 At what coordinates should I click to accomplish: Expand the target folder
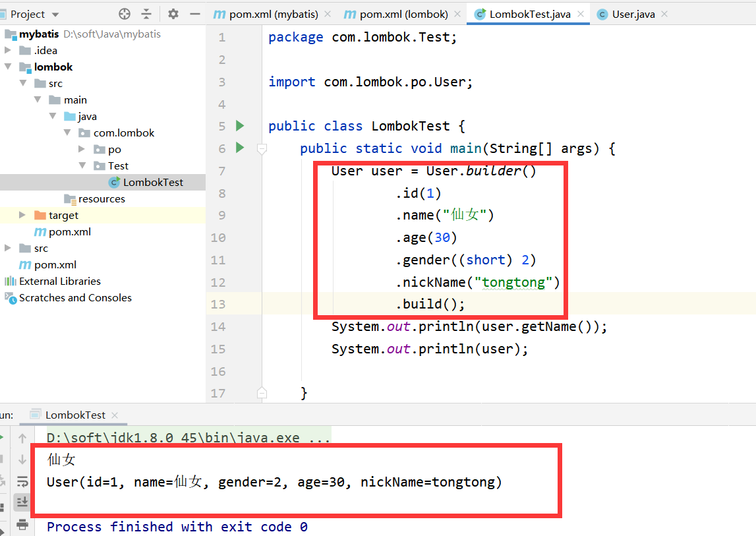pos(20,215)
